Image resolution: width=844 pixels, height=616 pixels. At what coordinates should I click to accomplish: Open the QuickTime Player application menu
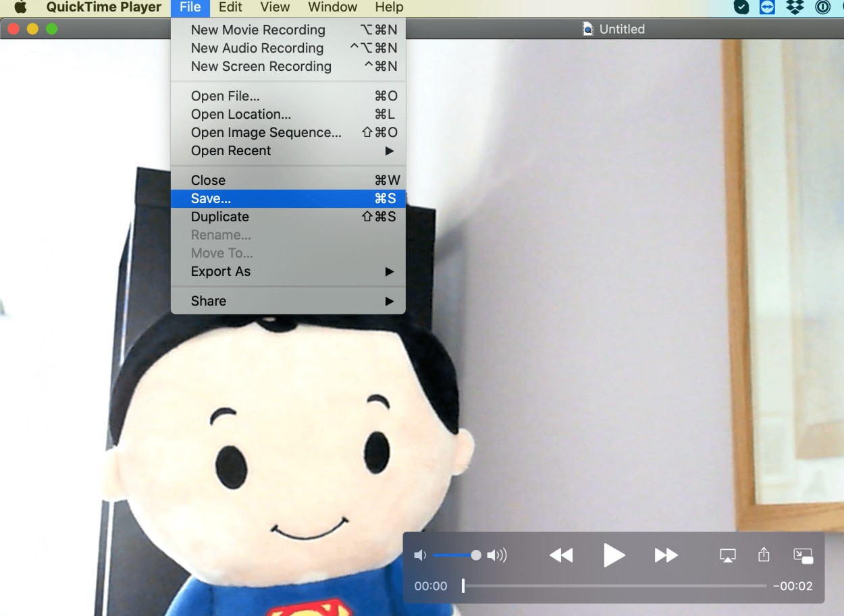(104, 7)
